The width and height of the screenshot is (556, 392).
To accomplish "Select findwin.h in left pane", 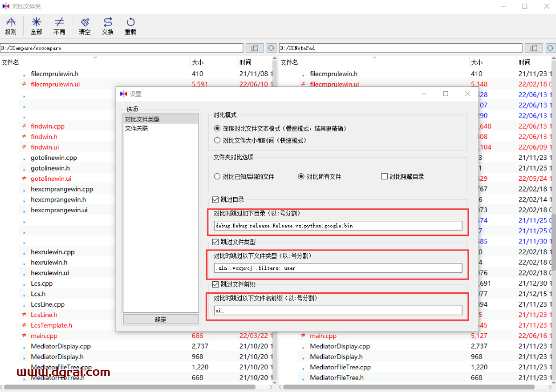I will [44, 137].
